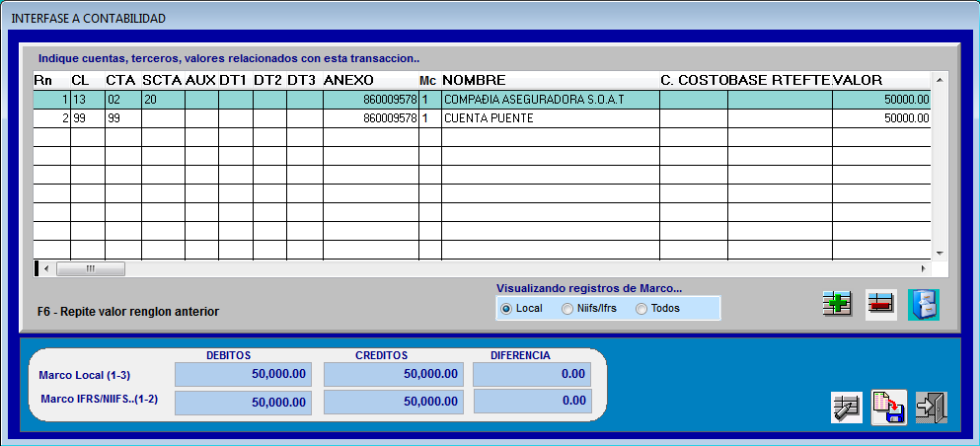Viewport: 980px width, 446px height.
Task: Click the SCTA column header
Action: click(x=163, y=80)
